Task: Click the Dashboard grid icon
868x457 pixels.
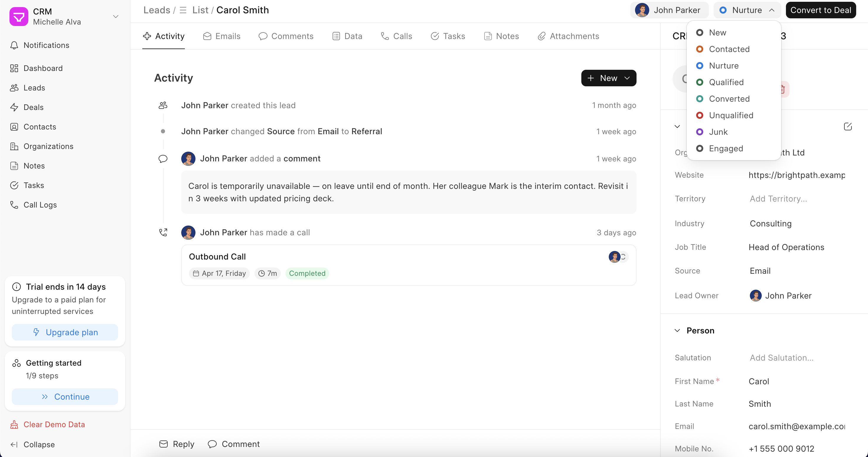Action: click(x=14, y=68)
